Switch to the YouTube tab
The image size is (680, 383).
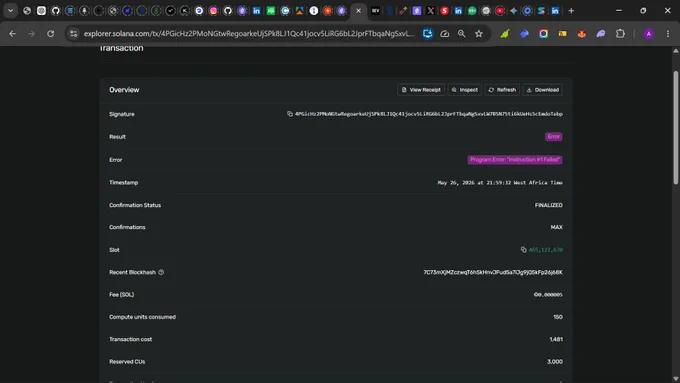click(x=500, y=11)
